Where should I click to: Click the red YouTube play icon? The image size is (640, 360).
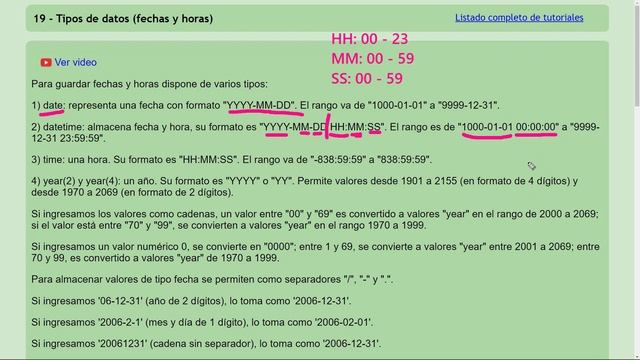[46, 62]
